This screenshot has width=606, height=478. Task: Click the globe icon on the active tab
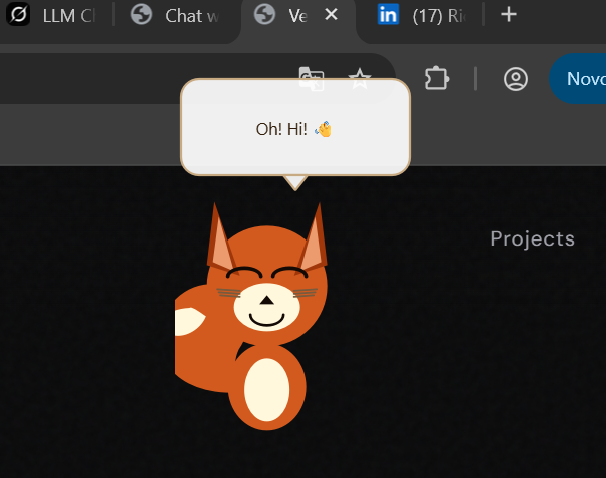pos(264,15)
